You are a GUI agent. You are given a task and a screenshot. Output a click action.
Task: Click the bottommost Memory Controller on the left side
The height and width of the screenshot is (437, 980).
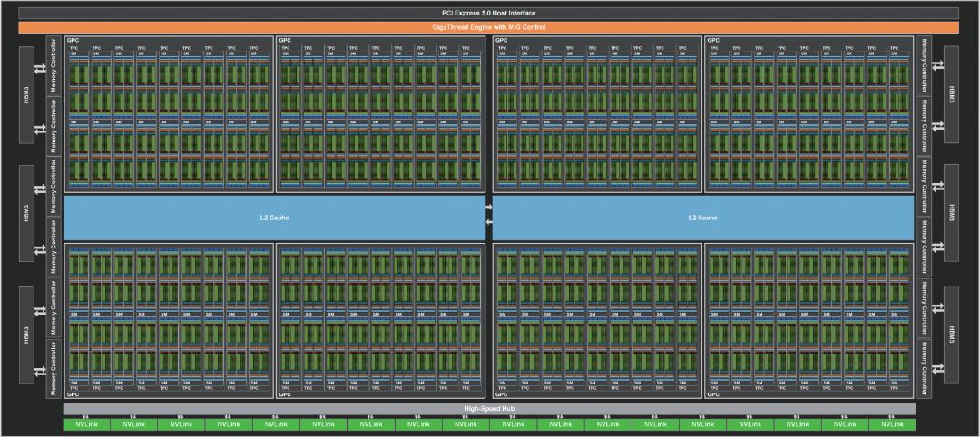pyautogui.click(x=54, y=368)
